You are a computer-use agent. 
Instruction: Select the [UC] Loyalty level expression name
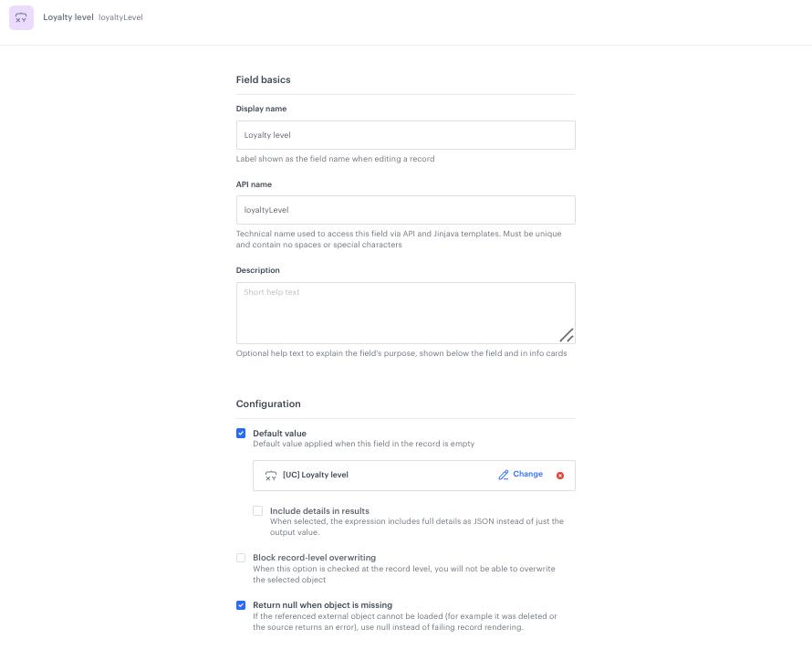pyautogui.click(x=316, y=476)
